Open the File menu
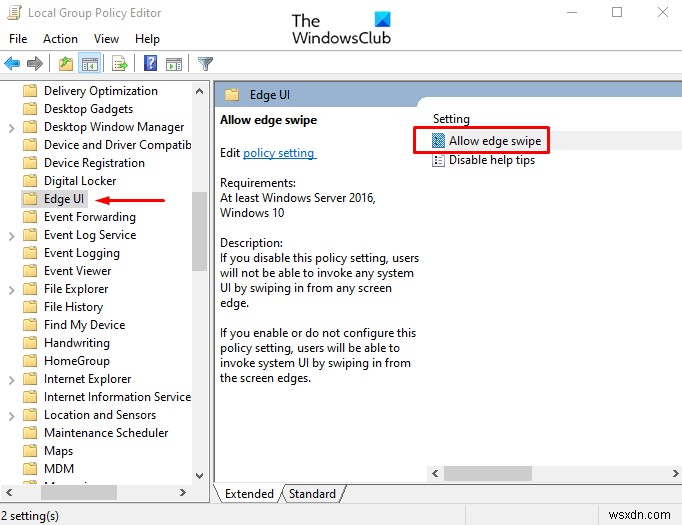The image size is (682, 525). coord(18,39)
